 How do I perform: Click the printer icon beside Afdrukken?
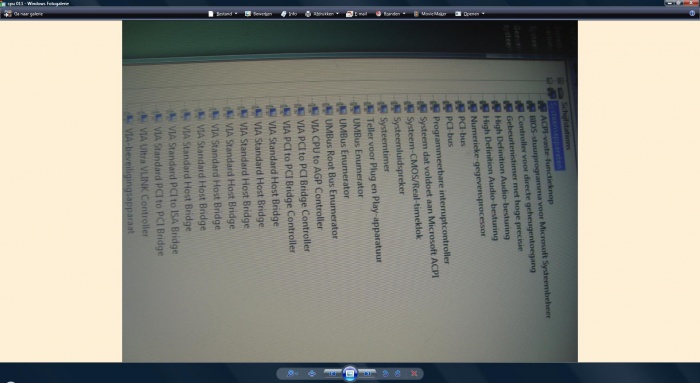coord(308,14)
